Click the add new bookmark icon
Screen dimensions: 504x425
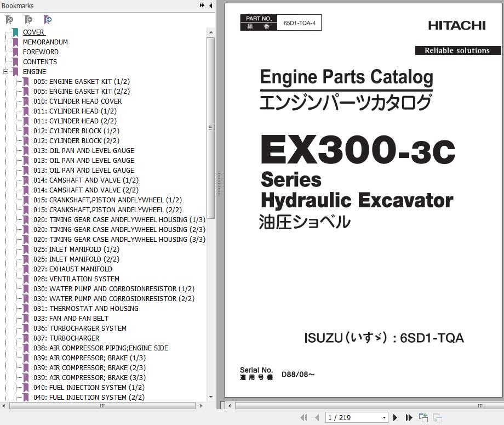coord(28,20)
